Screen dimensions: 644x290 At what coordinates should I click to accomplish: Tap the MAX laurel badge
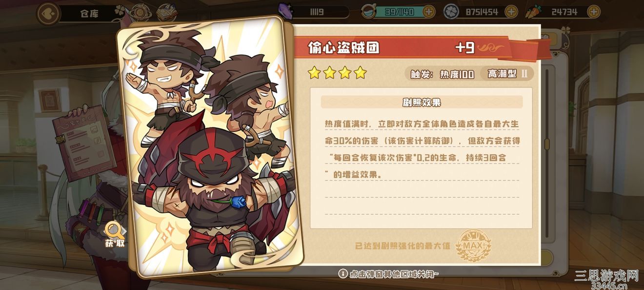(x=473, y=245)
